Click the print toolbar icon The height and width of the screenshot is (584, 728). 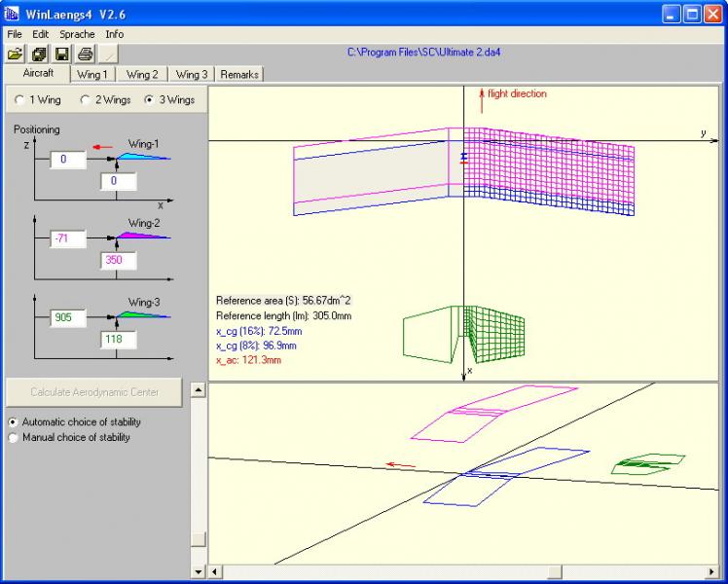coord(86,54)
